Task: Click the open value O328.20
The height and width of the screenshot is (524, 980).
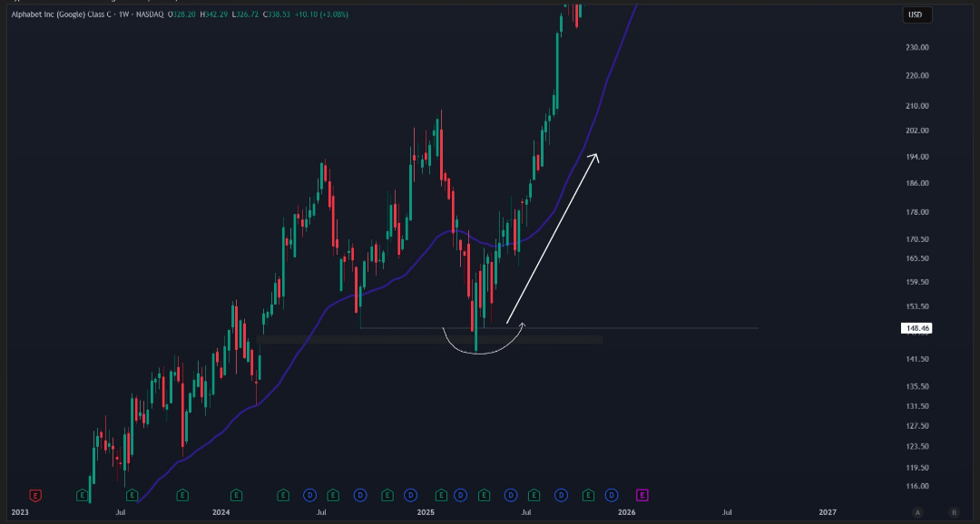Action: tap(181, 14)
